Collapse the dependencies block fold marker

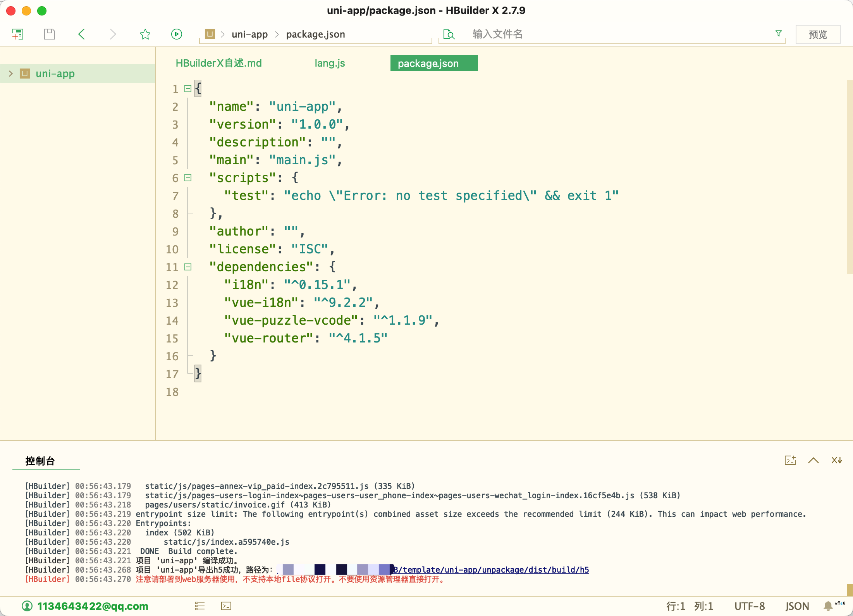tap(188, 267)
